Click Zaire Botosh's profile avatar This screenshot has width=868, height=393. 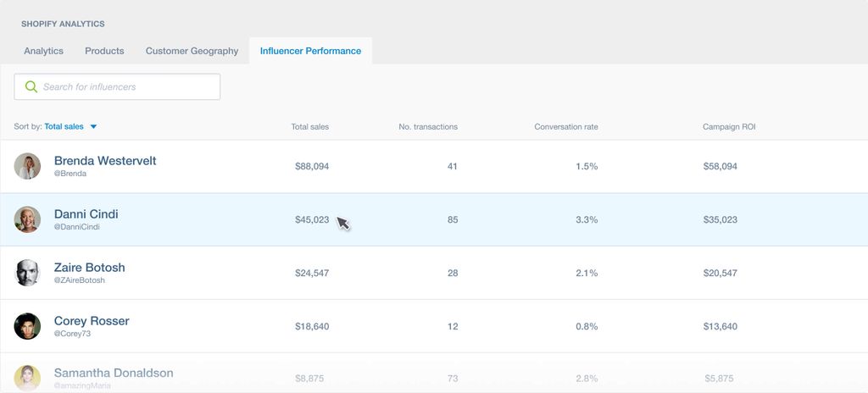click(x=27, y=273)
